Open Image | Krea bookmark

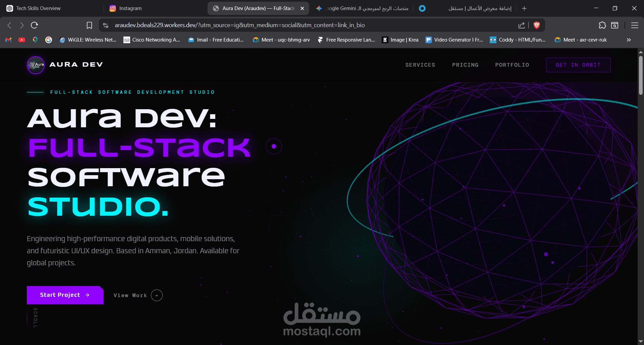click(x=400, y=40)
